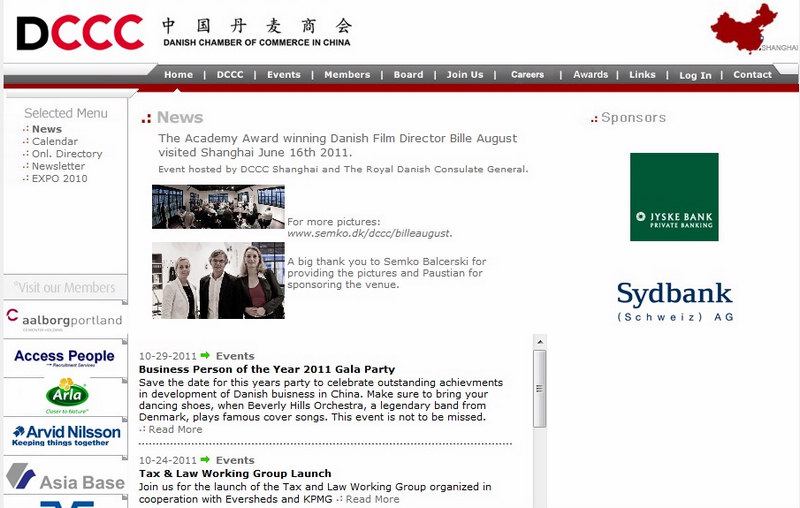This screenshot has width=800, height=508.
Task: Visit the Asia Base member logo
Action: [65, 477]
